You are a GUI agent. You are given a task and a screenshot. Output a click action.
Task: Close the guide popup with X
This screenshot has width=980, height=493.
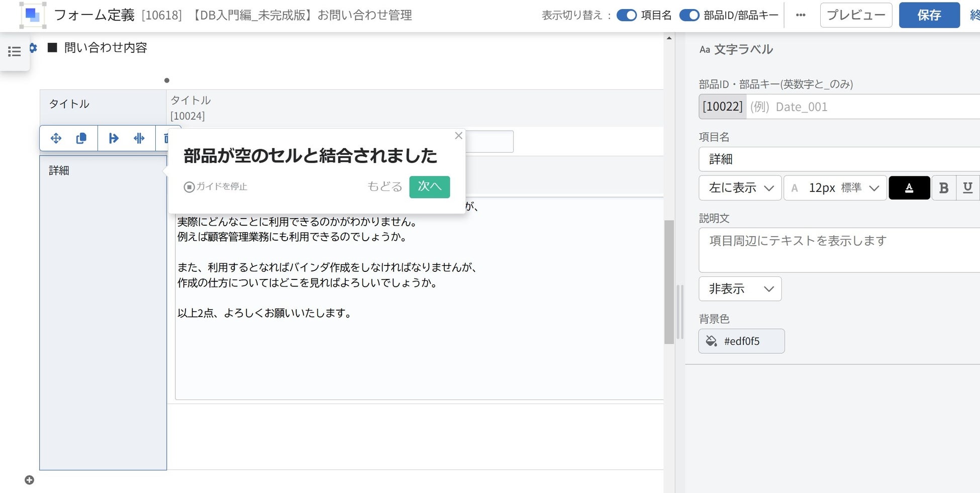tap(458, 136)
